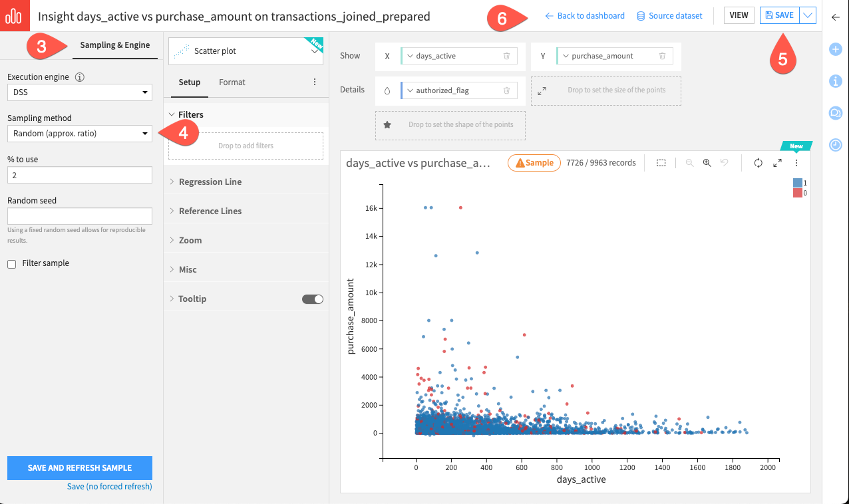This screenshot has height=504, width=849.
Task: Check the Filter sample checkbox
Action: point(12,264)
